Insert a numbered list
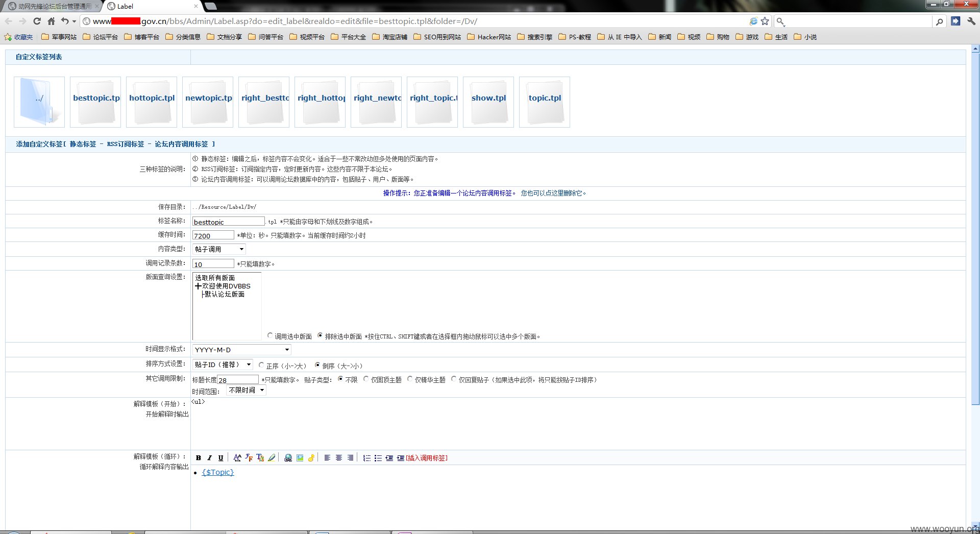The image size is (980, 534). coord(366,458)
